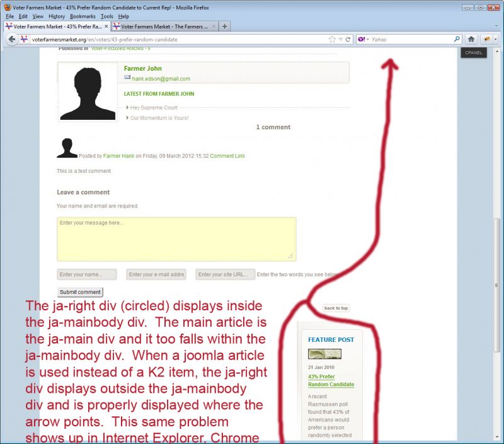Bookmark this page with the star icon
This screenshot has height=444, width=504.
[332, 39]
